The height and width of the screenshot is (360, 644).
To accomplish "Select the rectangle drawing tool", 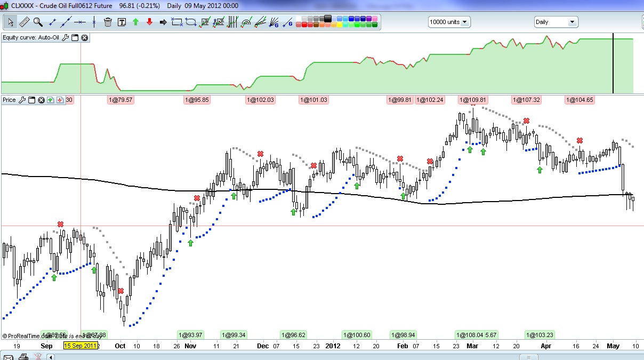I will pos(177,22).
